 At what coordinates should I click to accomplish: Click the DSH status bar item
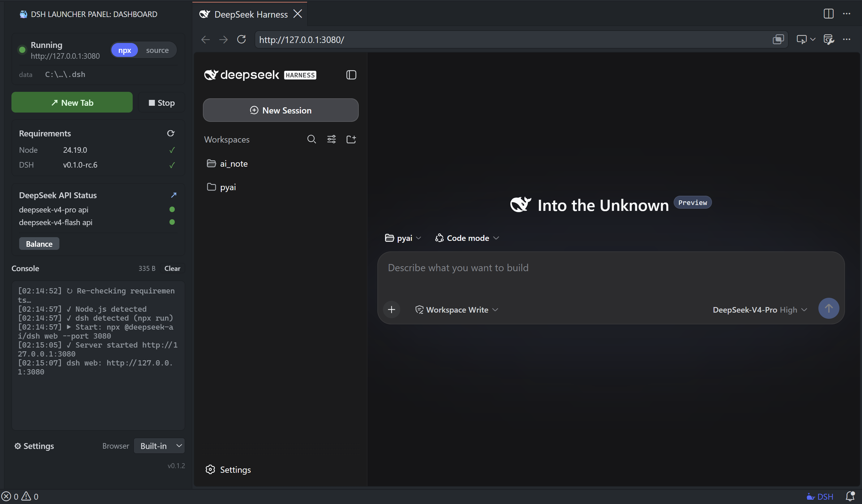(x=820, y=497)
